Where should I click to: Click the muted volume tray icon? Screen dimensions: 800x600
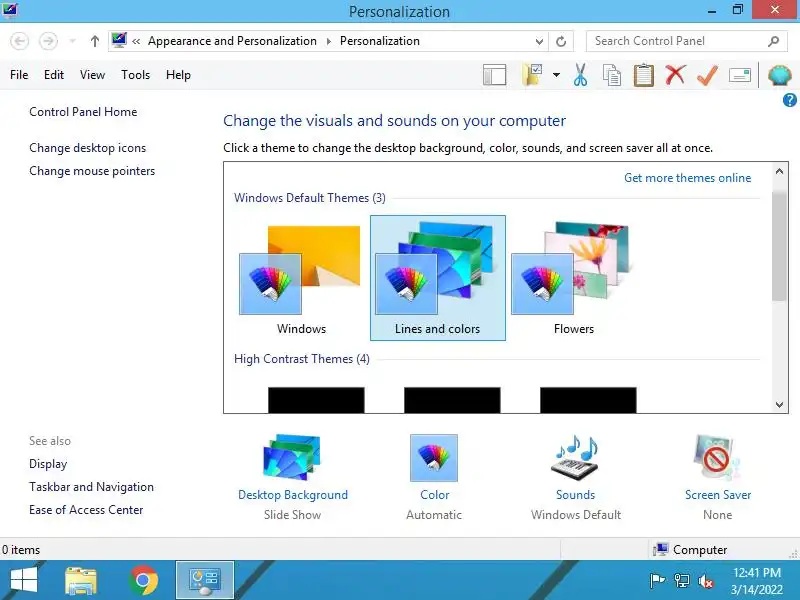coord(706,581)
